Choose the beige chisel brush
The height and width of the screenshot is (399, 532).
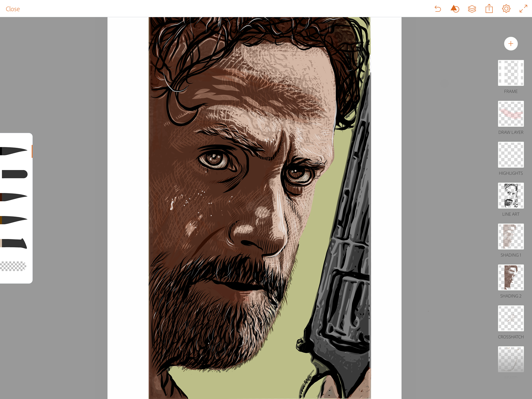click(x=14, y=243)
